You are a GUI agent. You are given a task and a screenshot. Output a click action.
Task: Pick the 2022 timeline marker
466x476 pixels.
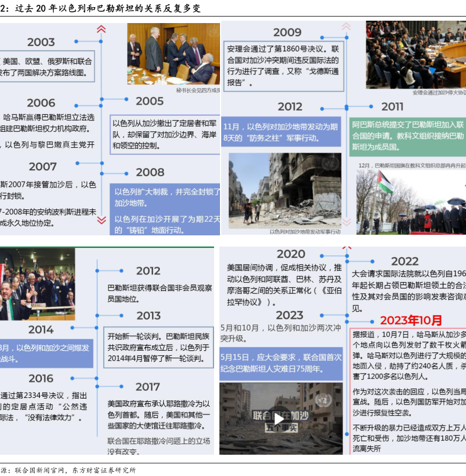[x=404, y=261]
